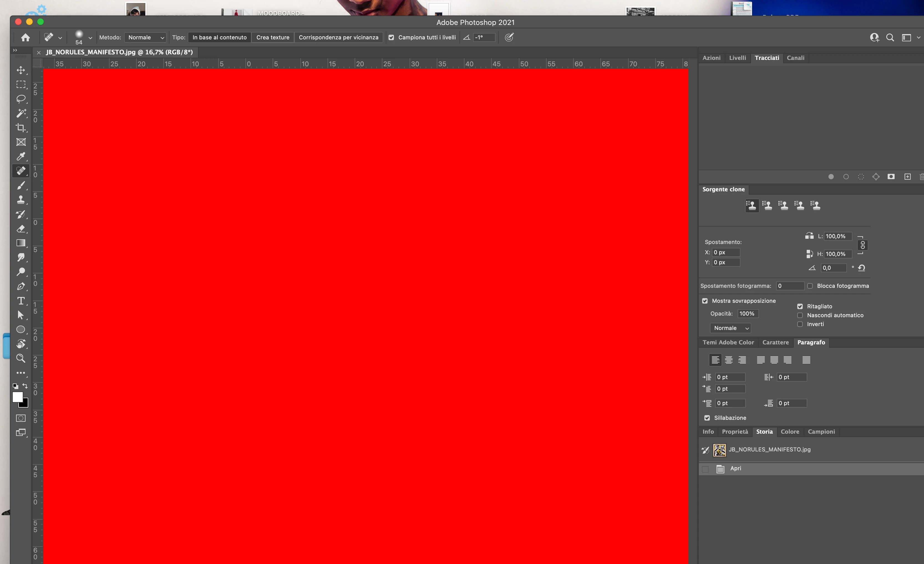924x564 pixels.
Task: Select the Eyedropper tool
Action: [21, 156]
